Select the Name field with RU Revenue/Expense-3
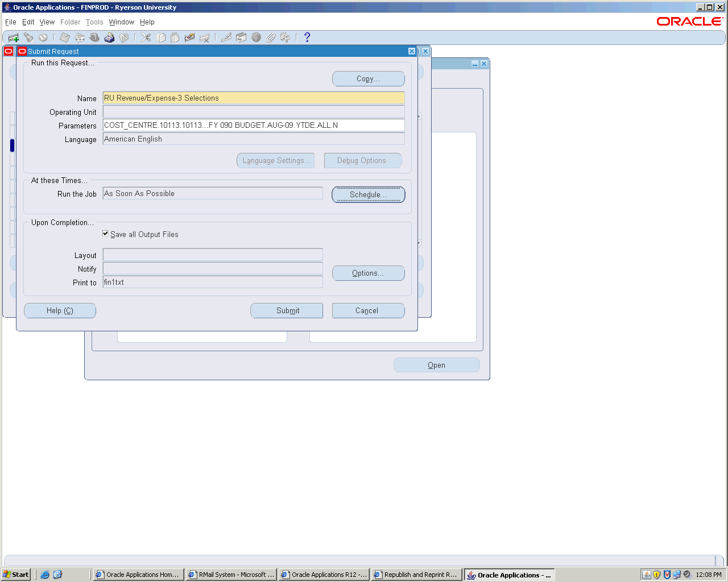Viewport: 728px width, 582px height. [253, 98]
